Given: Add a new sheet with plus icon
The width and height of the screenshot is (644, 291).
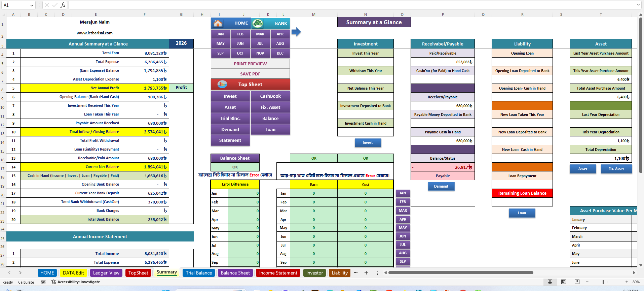Looking at the screenshot, I should [366, 273].
